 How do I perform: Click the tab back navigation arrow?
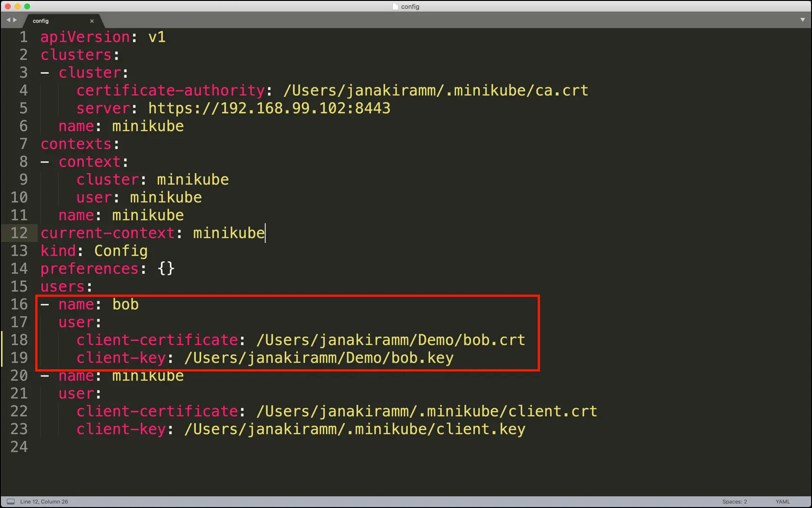coord(8,20)
